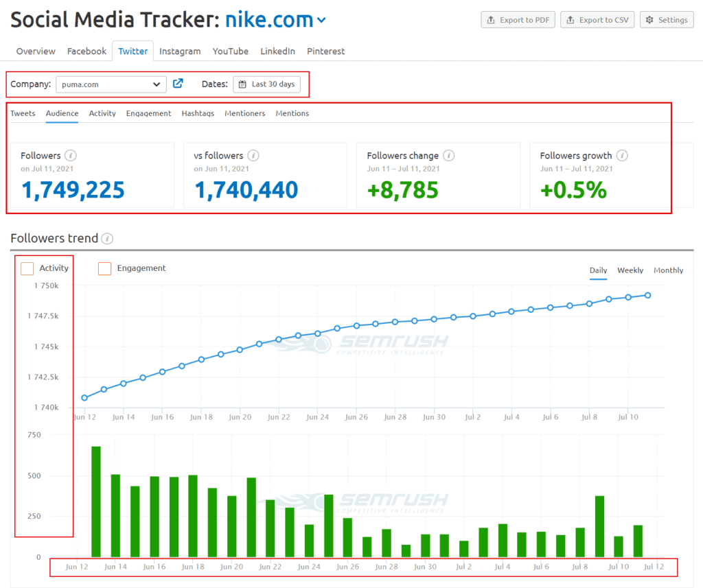Click the last data point on the followers line
Image resolution: width=703 pixels, height=588 pixels.
coord(648,295)
